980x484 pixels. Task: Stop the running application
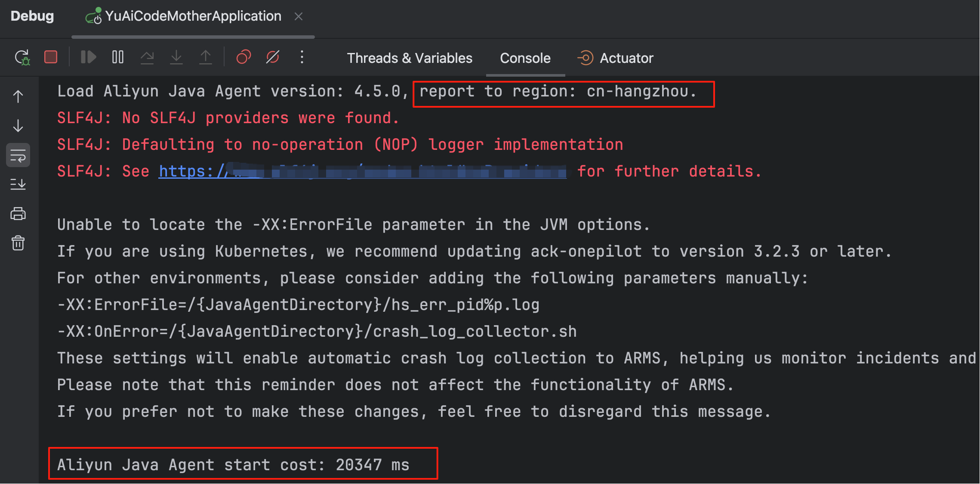51,57
